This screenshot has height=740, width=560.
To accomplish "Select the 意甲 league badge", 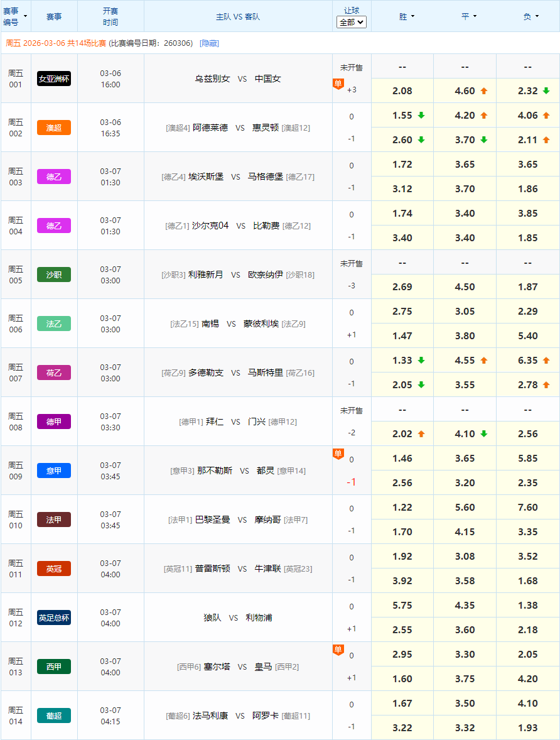I will pyautogui.click(x=53, y=470).
